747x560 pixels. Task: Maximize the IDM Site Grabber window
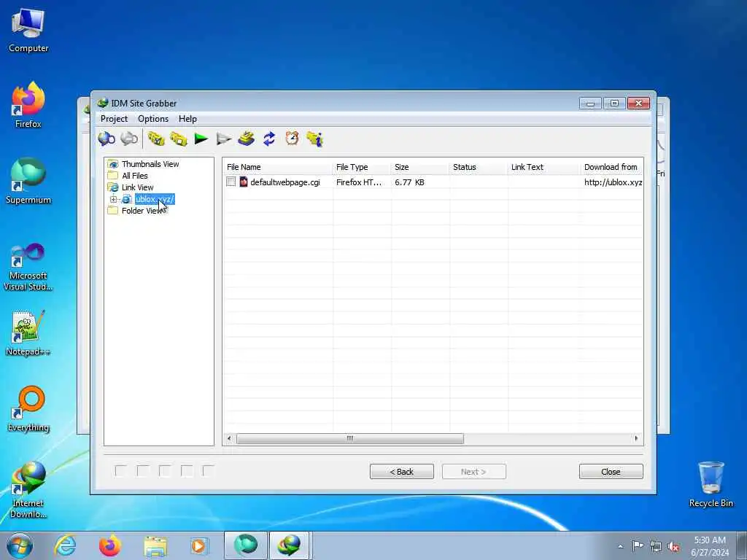(614, 103)
